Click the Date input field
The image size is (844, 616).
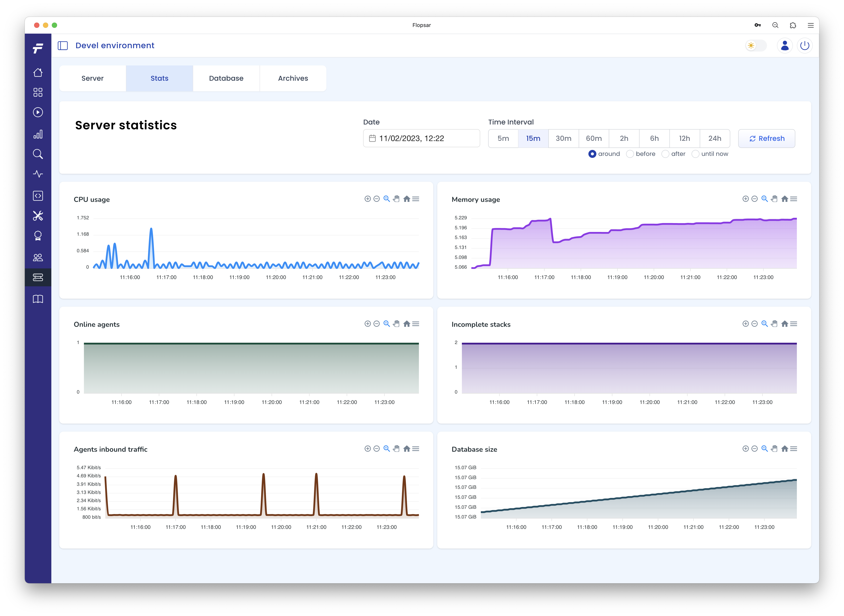point(421,138)
